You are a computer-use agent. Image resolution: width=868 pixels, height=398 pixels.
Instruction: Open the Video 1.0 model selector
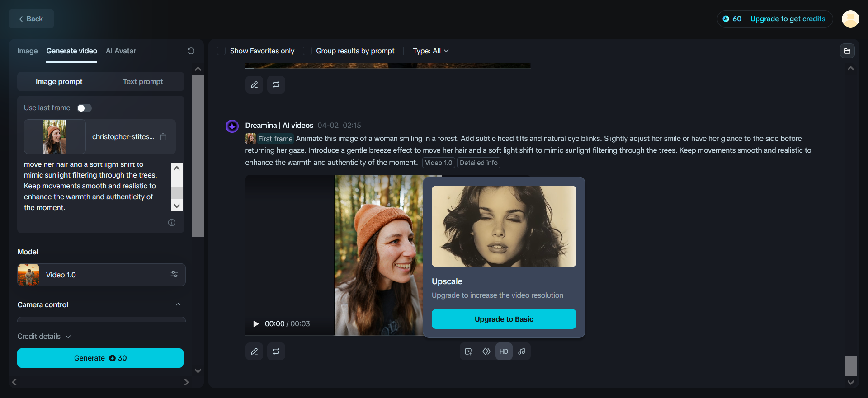pos(101,275)
